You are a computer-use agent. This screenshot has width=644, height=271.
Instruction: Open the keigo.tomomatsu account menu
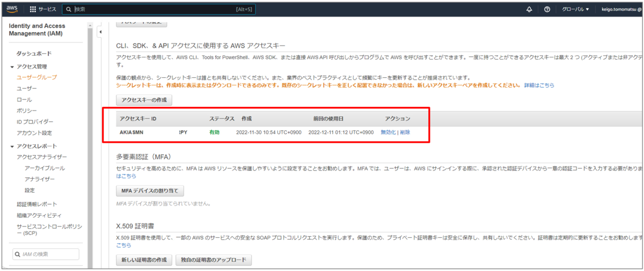click(621, 10)
